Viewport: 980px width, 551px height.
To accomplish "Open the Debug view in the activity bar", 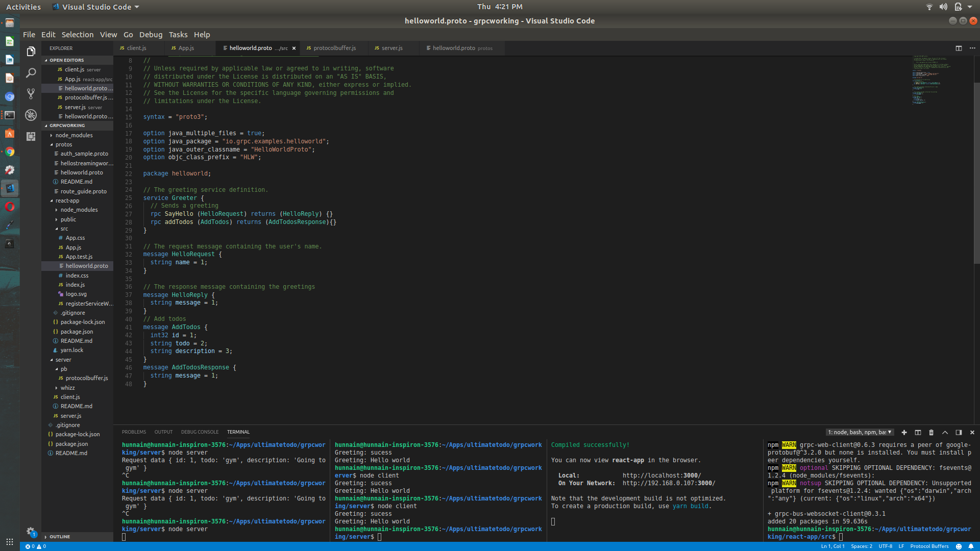I will 31,115.
